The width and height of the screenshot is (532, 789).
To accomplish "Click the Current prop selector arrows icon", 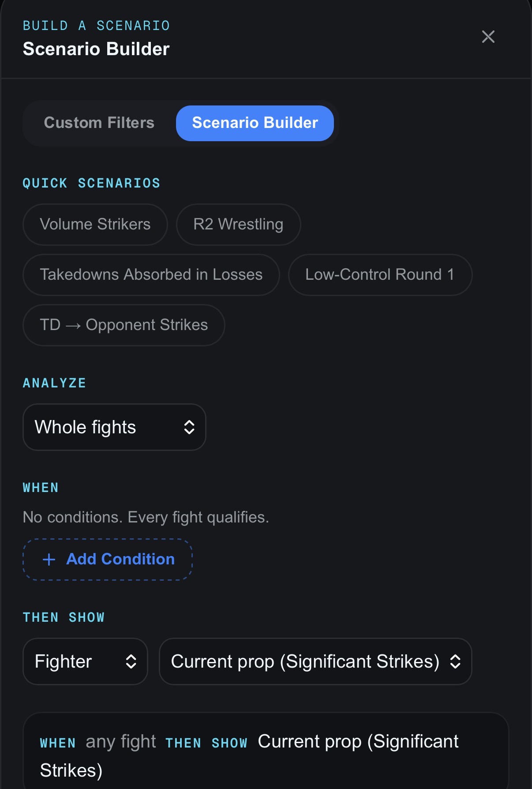I will click(455, 661).
